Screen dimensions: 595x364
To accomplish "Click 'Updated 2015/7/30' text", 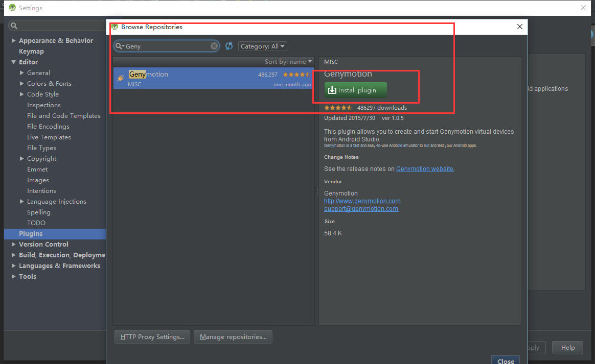I will point(350,118).
